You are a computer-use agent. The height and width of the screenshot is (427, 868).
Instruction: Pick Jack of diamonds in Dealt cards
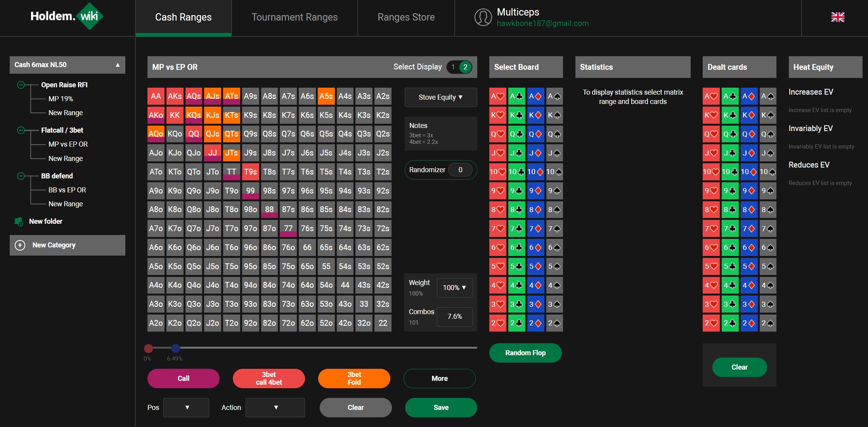click(x=749, y=153)
